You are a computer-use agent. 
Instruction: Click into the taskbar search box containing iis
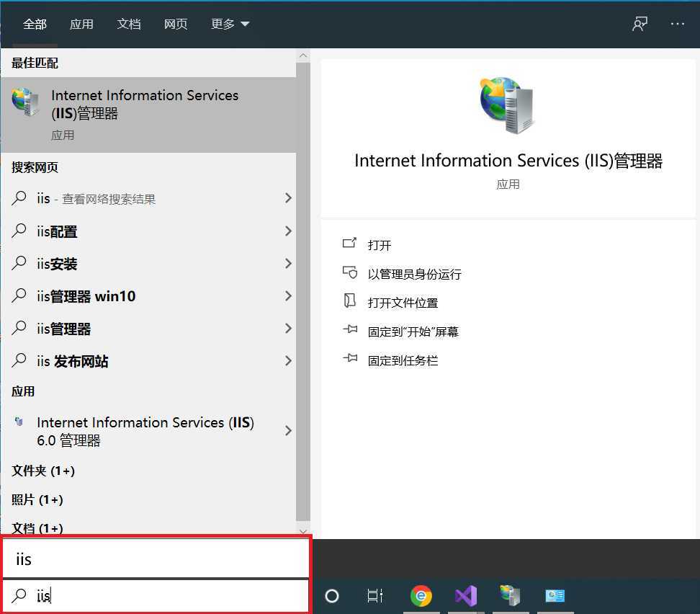(156, 595)
